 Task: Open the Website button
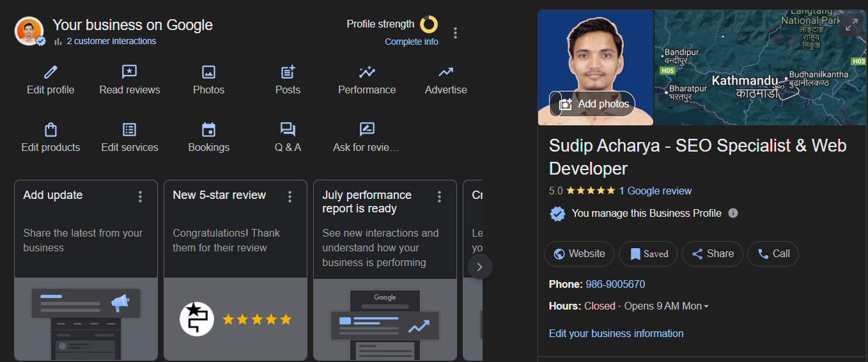(x=579, y=254)
